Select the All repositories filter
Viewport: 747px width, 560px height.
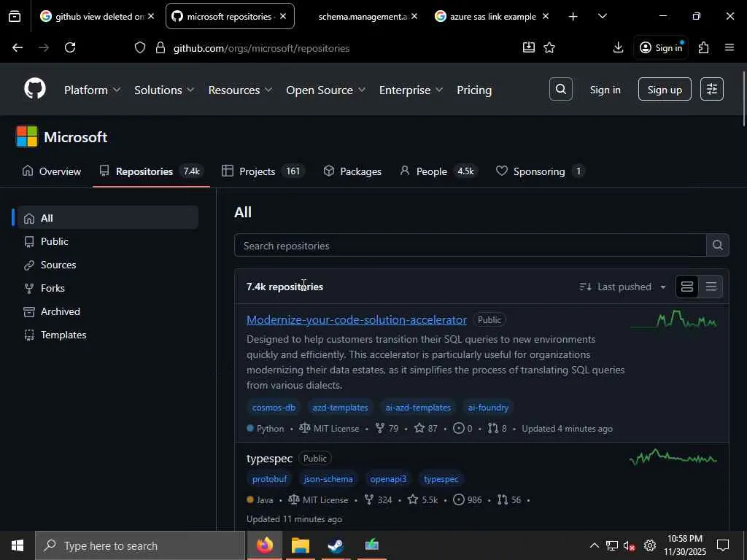(108, 218)
